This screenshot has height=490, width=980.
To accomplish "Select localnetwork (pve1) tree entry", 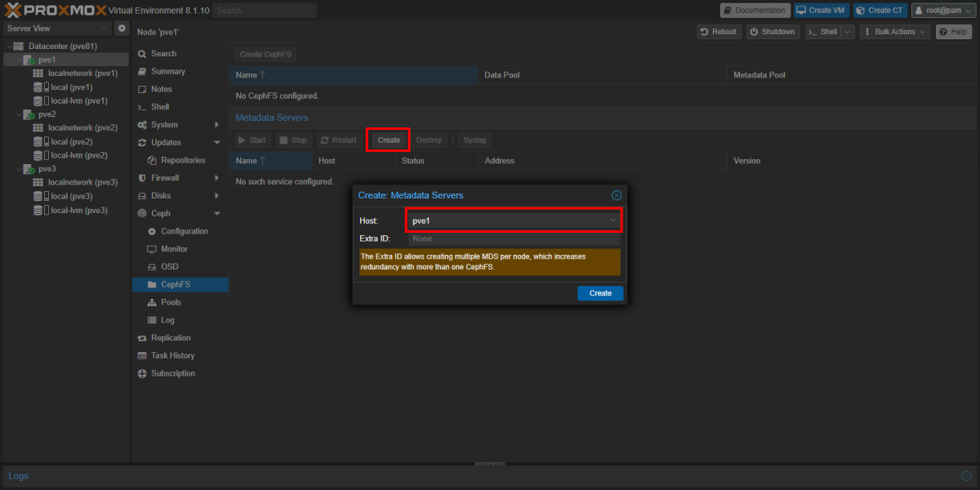I will 82,73.
